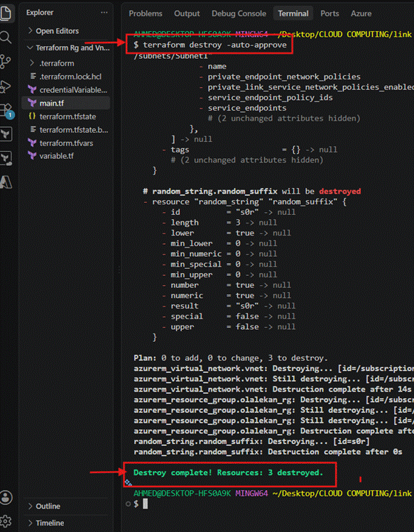Open the terraform.tfstate.b... backup file

tap(74, 130)
